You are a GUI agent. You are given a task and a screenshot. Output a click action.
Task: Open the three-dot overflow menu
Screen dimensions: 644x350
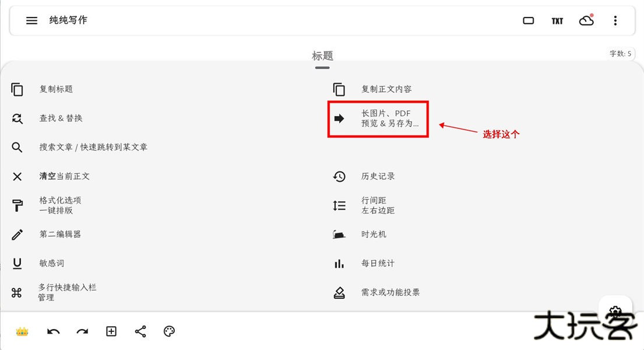click(x=615, y=20)
